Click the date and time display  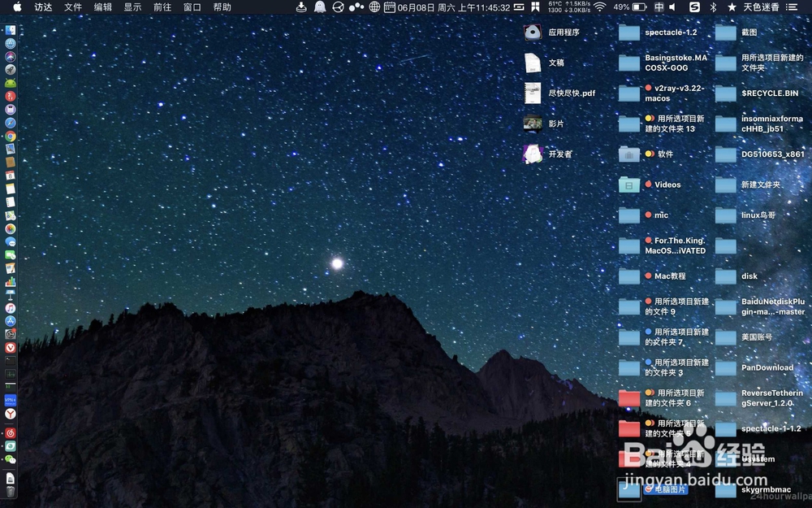click(x=454, y=7)
